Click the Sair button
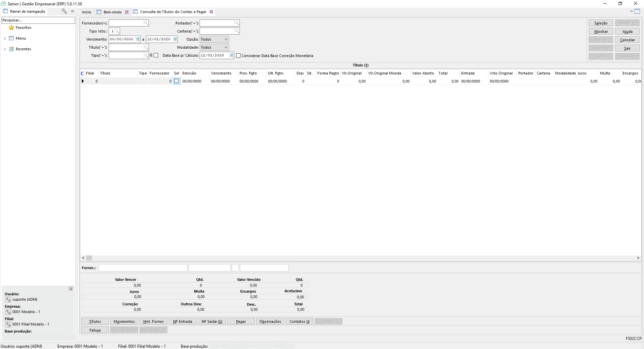This screenshot has width=644, height=349. tap(627, 48)
